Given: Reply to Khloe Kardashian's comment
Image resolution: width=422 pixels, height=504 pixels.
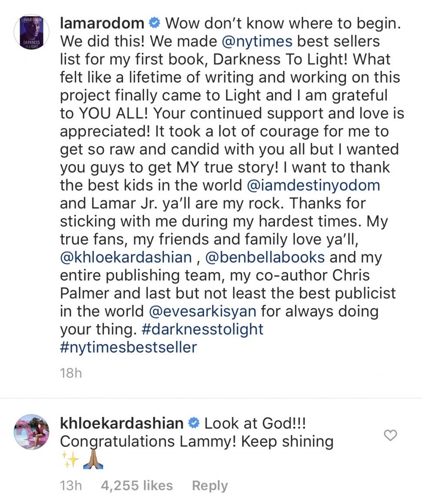Looking at the screenshot, I should point(210,486).
